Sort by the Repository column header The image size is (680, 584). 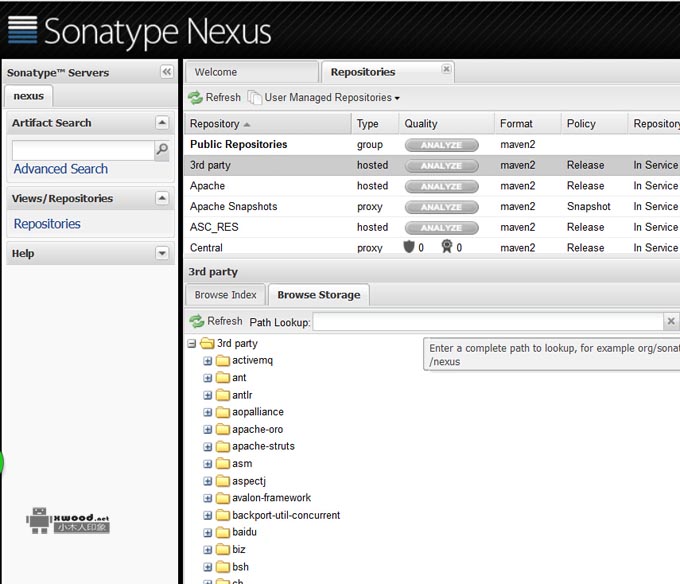[268, 124]
